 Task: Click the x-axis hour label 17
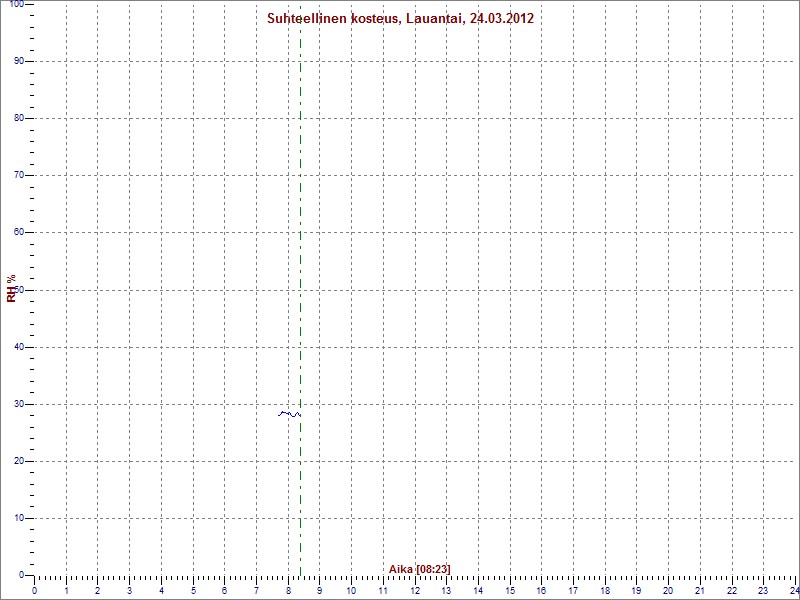tap(573, 591)
